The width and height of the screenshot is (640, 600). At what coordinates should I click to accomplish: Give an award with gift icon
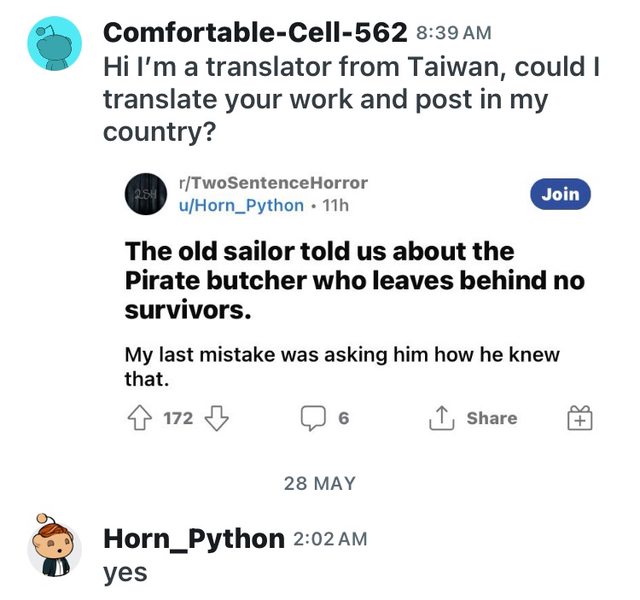(x=581, y=418)
